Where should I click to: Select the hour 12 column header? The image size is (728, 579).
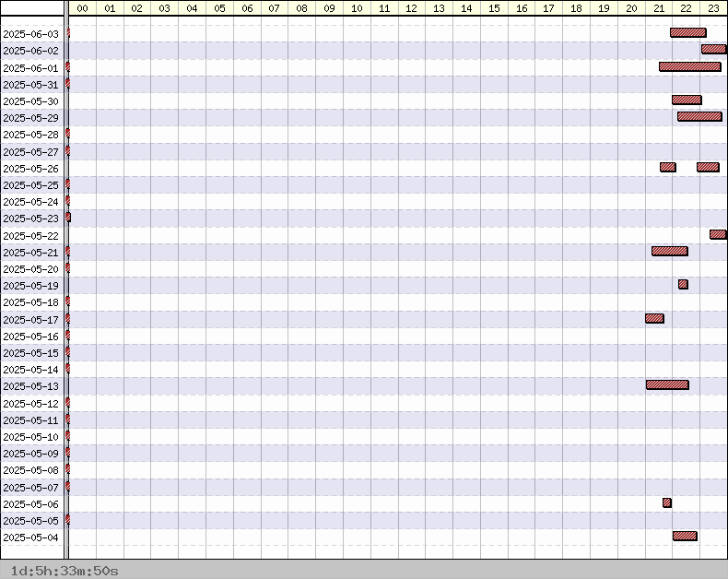pos(411,8)
